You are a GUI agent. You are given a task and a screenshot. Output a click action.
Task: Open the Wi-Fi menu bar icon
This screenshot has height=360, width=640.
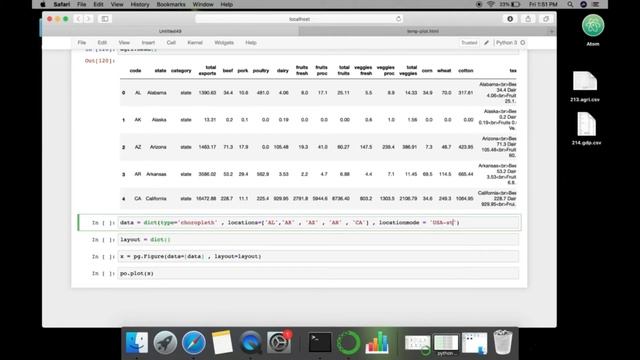tap(490, 4)
